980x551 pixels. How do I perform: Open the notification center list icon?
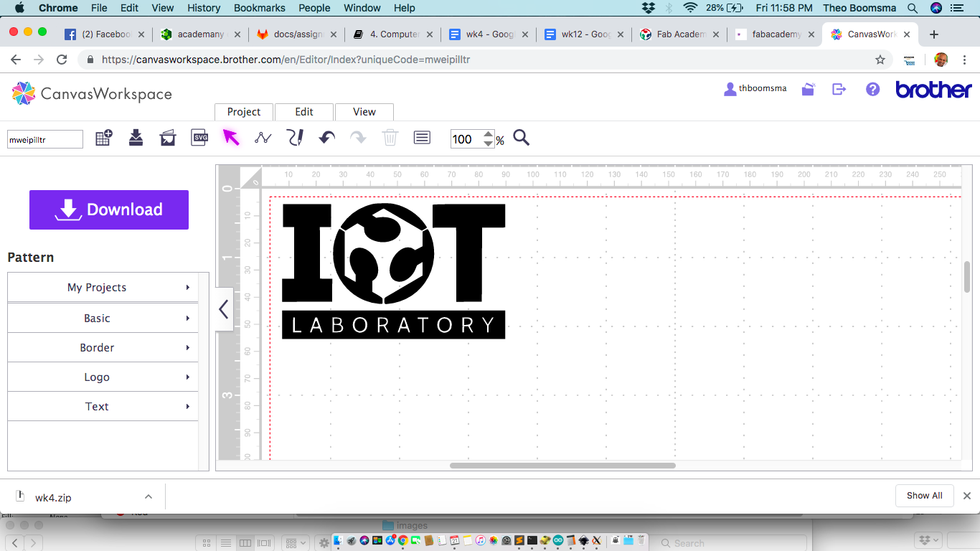coord(957,8)
